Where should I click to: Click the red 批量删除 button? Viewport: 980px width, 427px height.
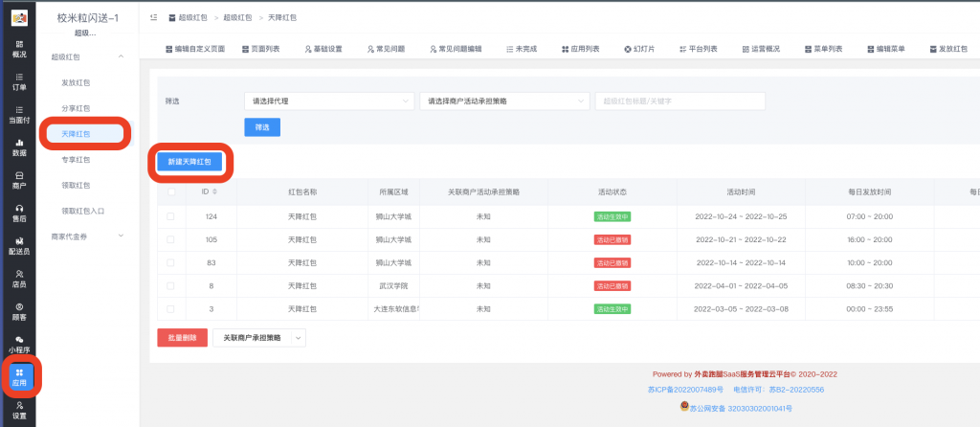click(x=182, y=338)
